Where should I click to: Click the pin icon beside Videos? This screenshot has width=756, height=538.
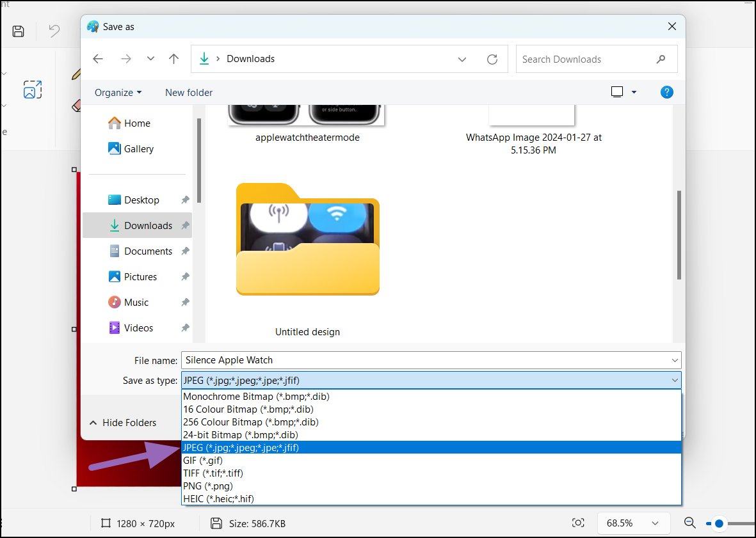(185, 328)
